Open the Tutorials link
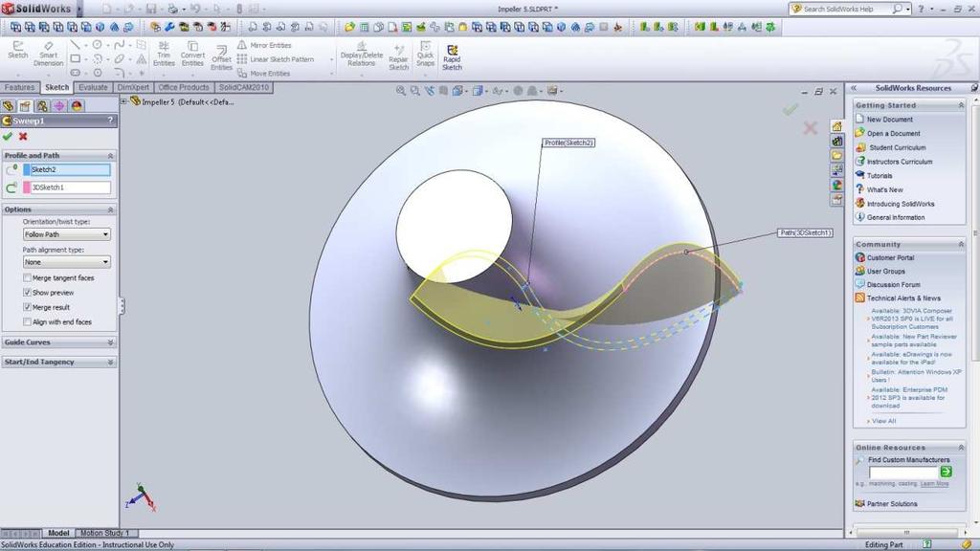The height and width of the screenshot is (551, 980). [x=880, y=176]
